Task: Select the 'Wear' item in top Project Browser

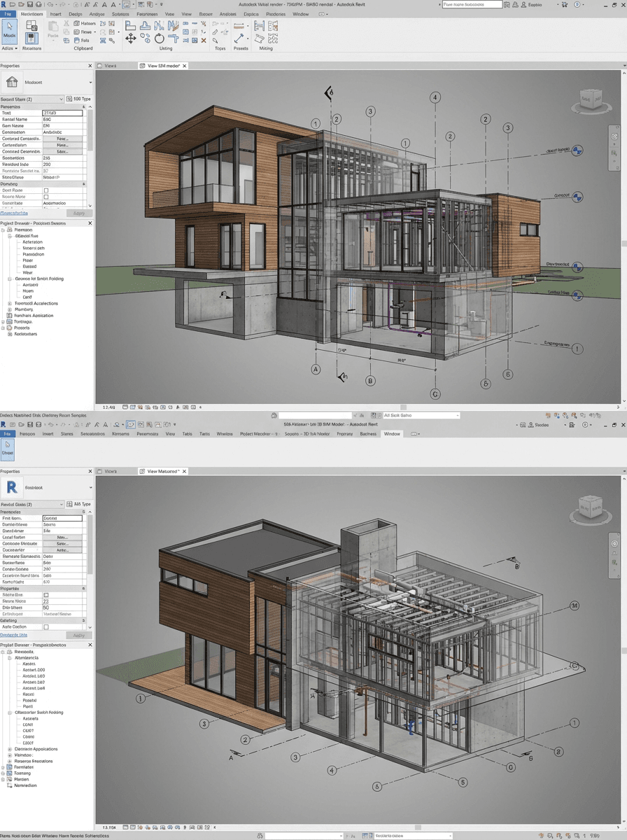Action: point(27,272)
